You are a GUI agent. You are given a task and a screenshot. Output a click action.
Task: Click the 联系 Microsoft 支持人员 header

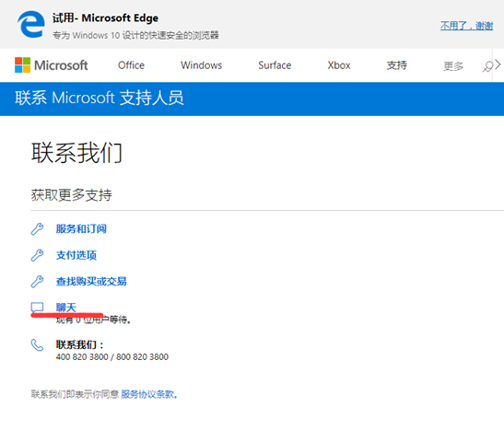point(100,98)
